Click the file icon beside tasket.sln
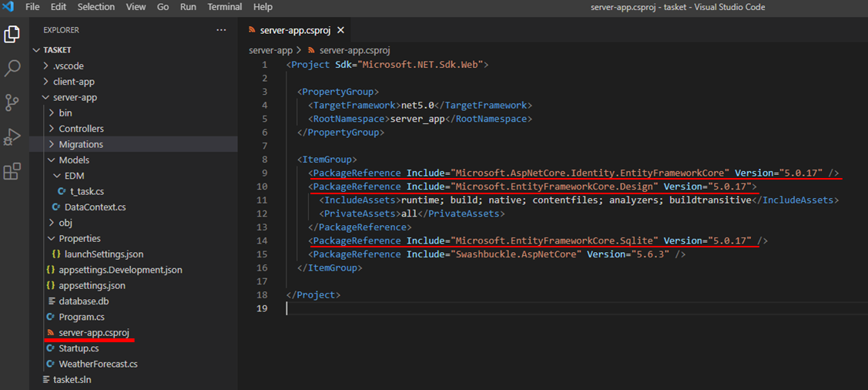 point(45,380)
